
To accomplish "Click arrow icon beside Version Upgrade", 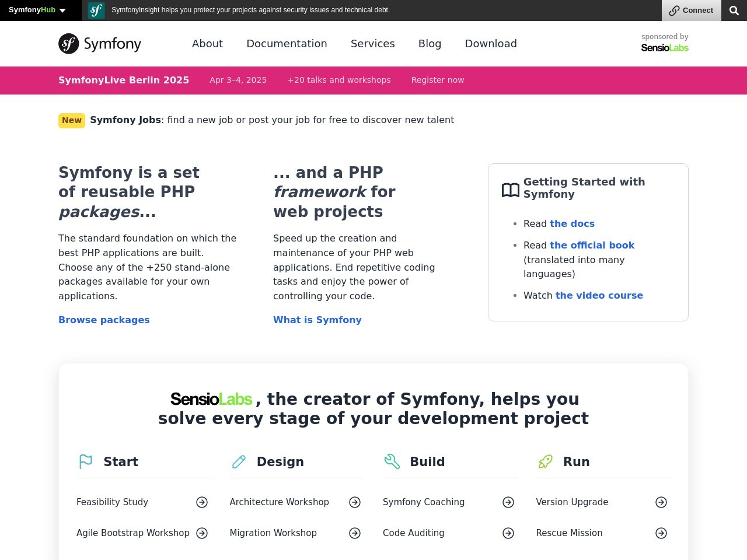I will (661, 502).
